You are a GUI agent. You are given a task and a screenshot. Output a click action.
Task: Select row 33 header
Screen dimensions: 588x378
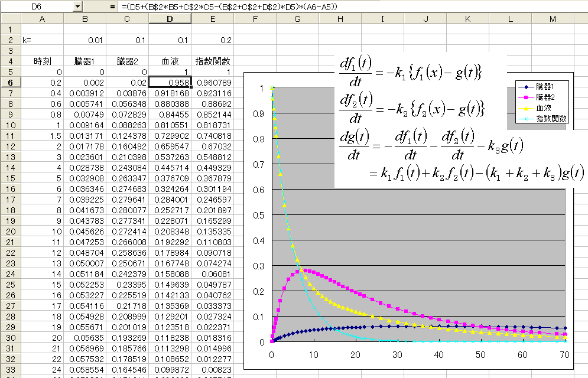tap(11, 370)
